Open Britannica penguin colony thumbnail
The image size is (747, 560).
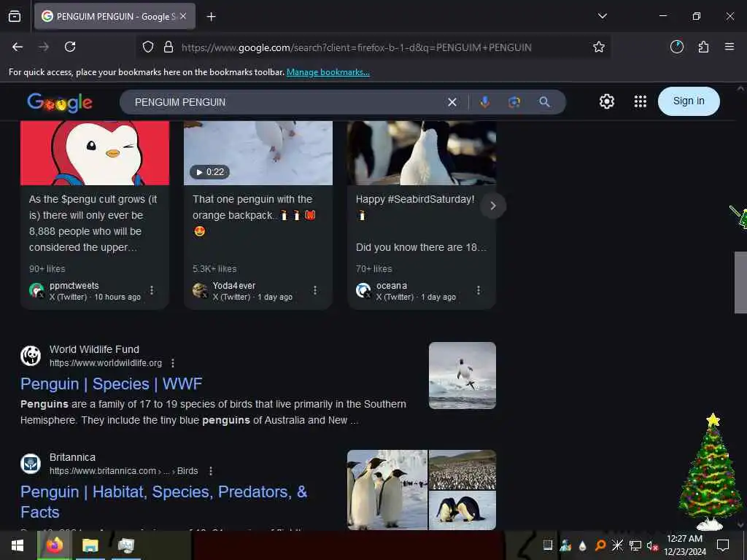click(x=462, y=470)
